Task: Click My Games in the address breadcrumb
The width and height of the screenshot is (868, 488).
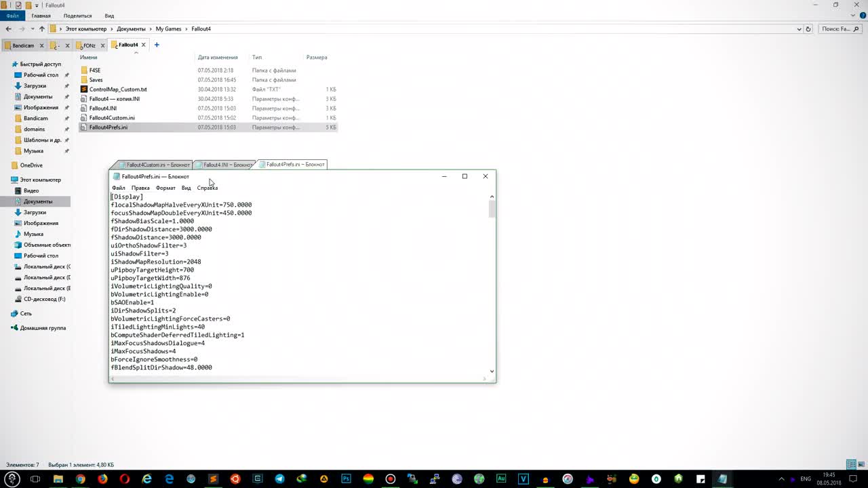Action: tap(168, 29)
